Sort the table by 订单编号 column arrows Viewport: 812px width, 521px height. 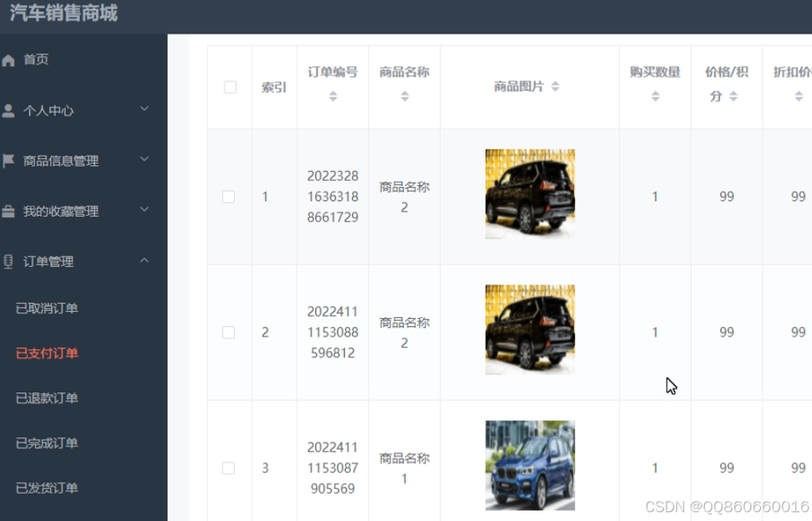pyautogui.click(x=333, y=96)
